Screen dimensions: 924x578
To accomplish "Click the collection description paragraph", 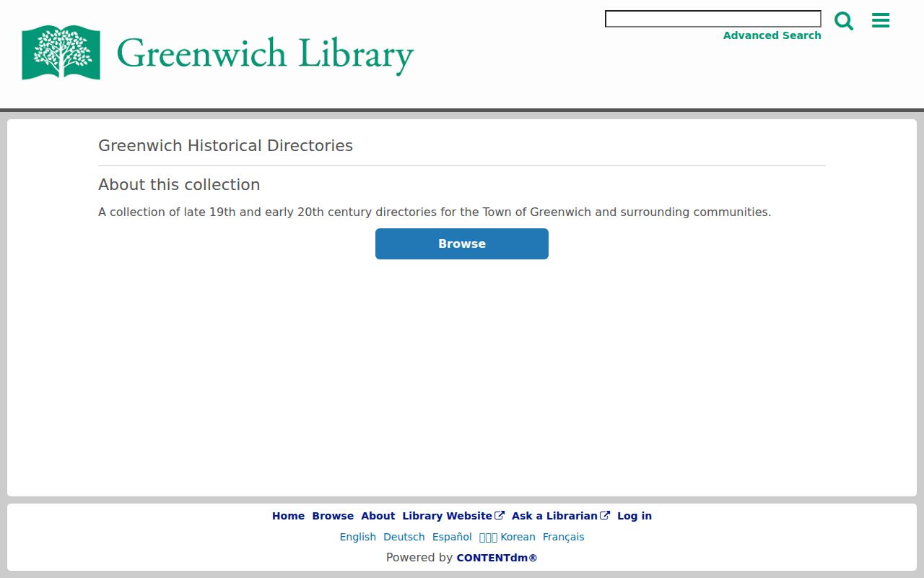I will coord(435,212).
